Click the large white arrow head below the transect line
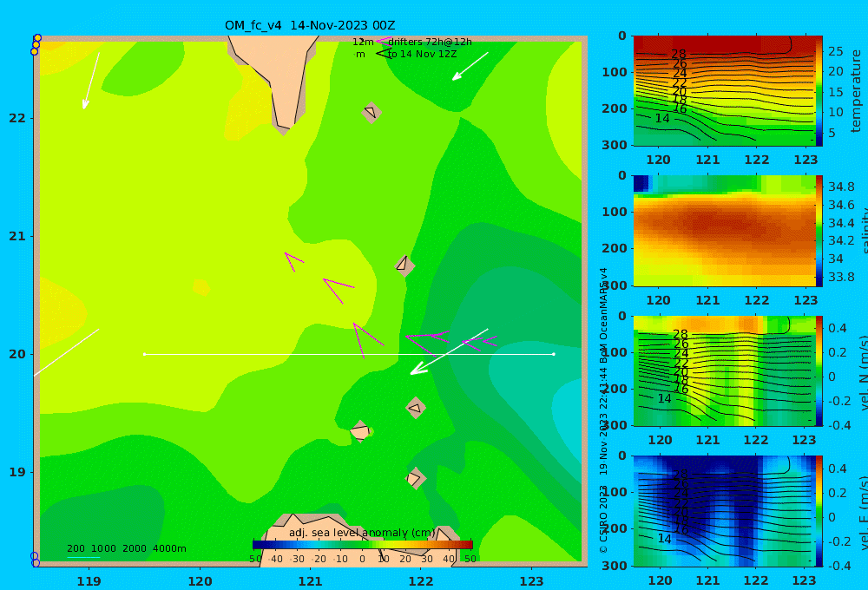The width and height of the screenshot is (868, 590). coord(419,368)
